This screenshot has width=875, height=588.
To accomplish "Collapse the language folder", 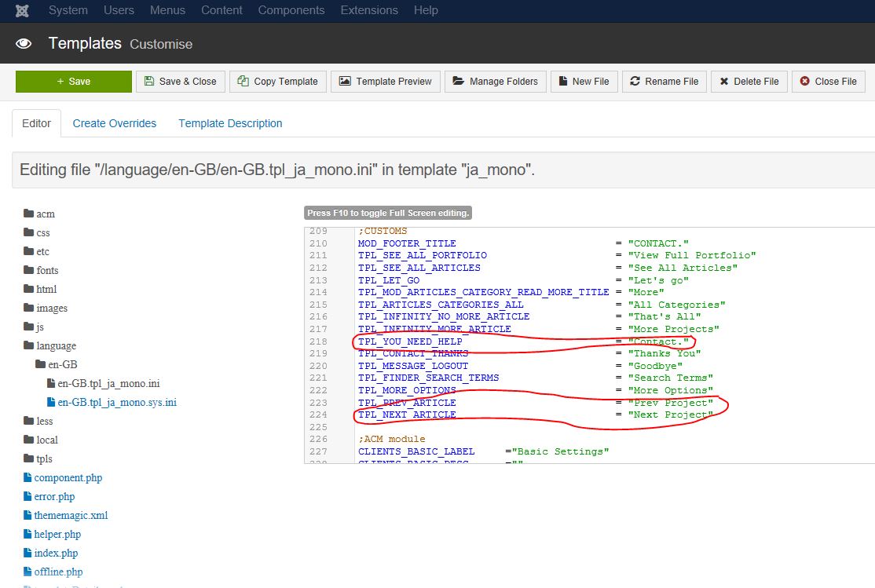I will click(55, 346).
